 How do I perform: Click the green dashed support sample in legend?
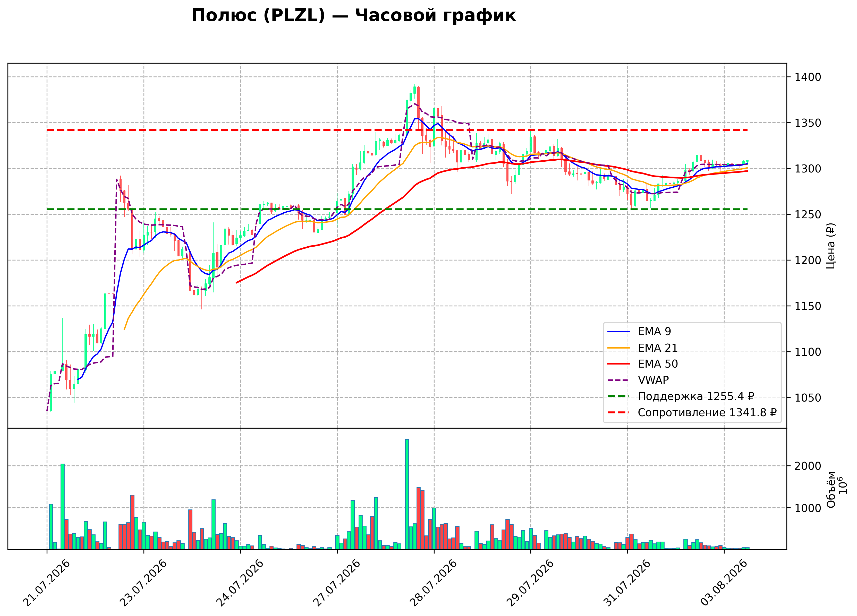619,397
